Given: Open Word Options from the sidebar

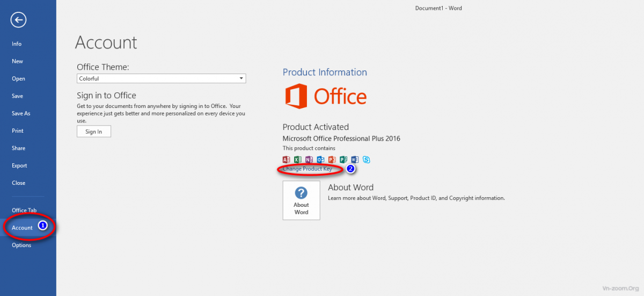Looking at the screenshot, I should pyautogui.click(x=21, y=245).
